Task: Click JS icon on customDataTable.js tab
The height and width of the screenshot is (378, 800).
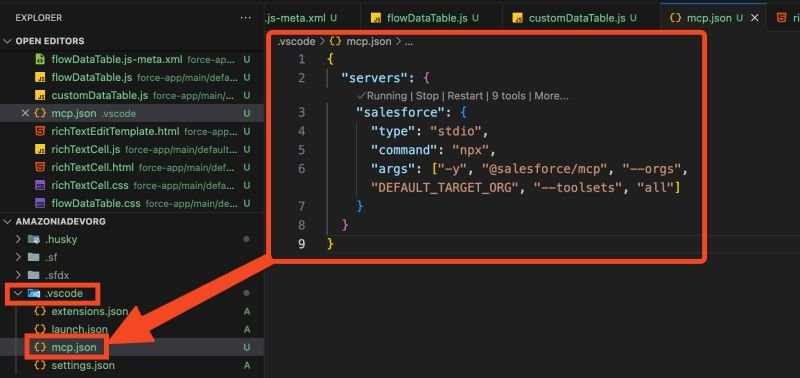Action: [x=517, y=18]
